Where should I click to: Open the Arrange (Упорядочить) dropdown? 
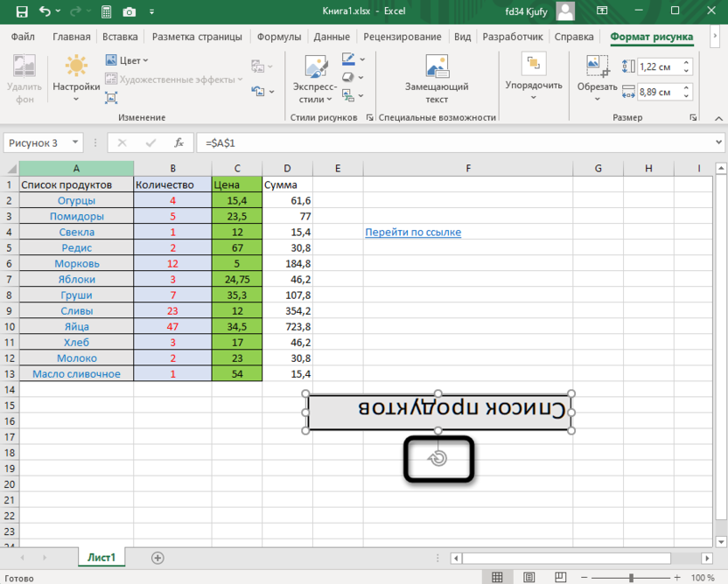[534, 77]
